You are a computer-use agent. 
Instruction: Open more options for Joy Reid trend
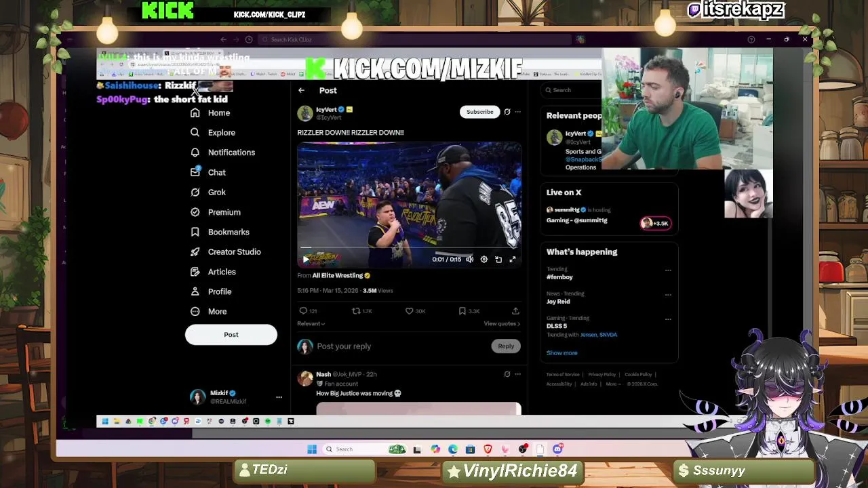point(668,295)
